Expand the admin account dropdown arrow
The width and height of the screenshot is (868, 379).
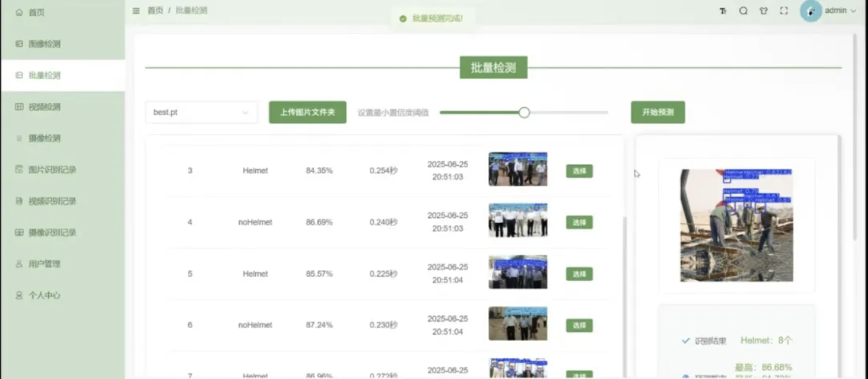click(x=853, y=11)
